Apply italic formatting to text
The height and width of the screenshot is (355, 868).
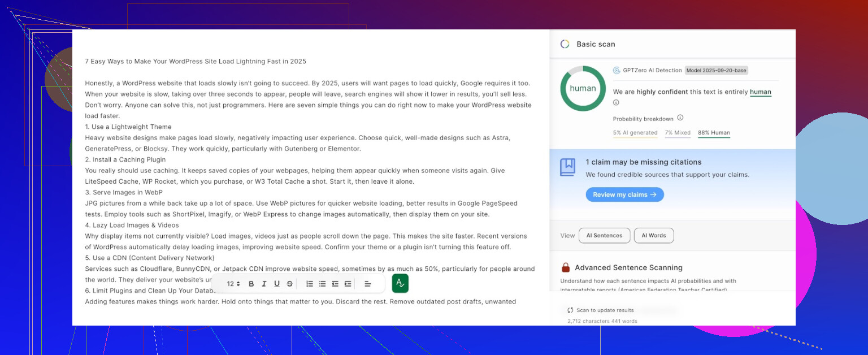click(264, 284)
